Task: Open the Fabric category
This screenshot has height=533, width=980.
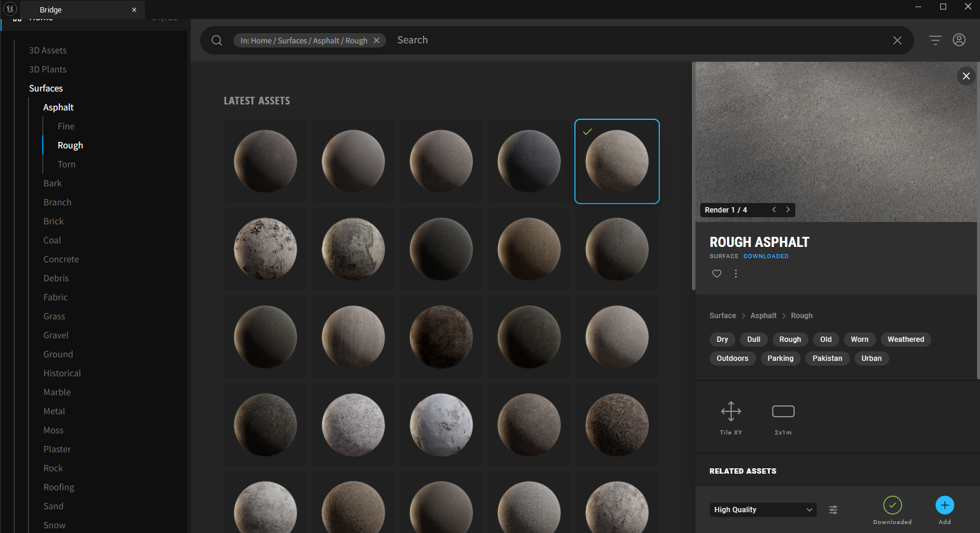Action: (x=56, y=297)
